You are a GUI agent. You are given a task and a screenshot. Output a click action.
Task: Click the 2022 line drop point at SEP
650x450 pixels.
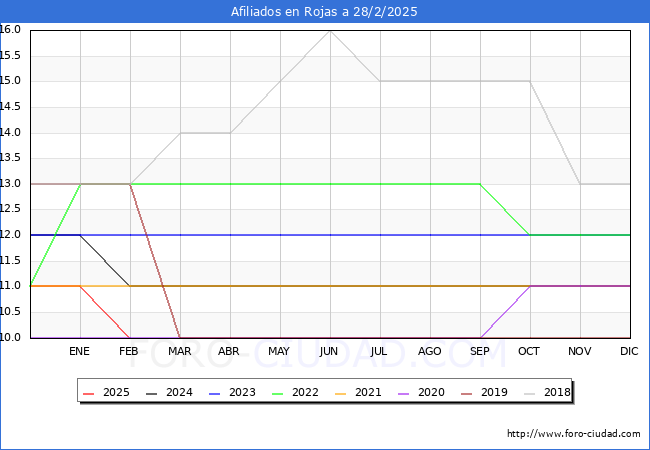pyautogui.click(x=480, y=184)
